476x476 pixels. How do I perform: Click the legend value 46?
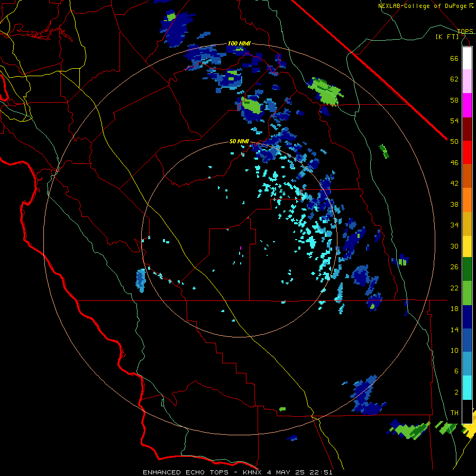454,163
